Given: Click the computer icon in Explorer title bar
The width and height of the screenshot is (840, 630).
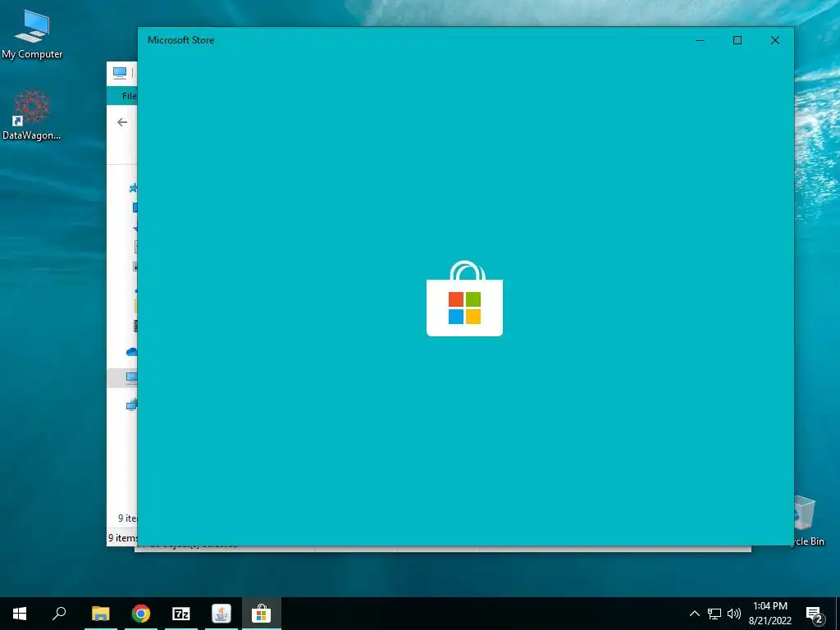Looking at the screenshot, I should click(120, 72).
